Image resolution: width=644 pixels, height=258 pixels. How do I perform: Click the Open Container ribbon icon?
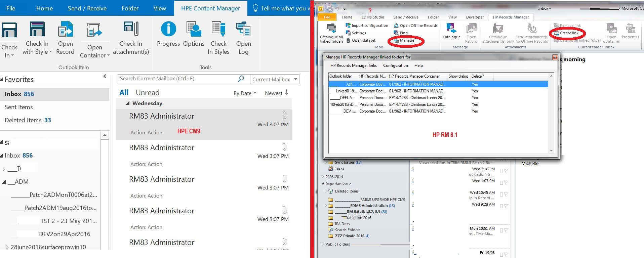tap(94, 31)
